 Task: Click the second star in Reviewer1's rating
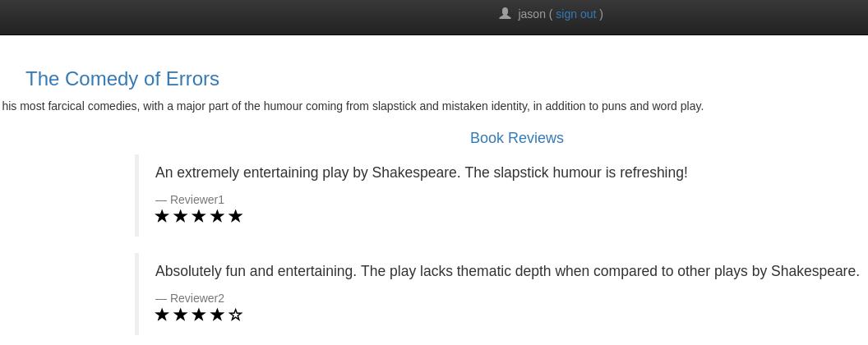coord(180,216)
